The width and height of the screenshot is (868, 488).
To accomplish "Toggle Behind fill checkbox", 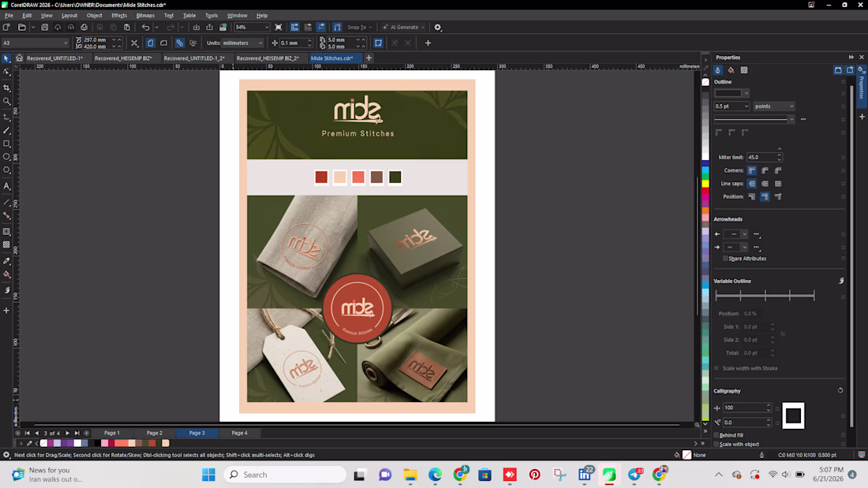I will 716,435.
